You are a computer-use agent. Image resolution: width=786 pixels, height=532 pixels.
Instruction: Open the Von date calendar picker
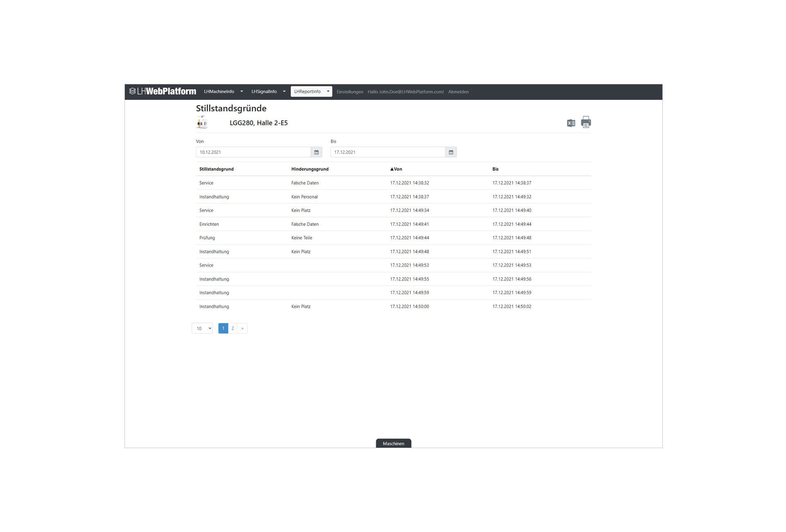[316, 152]
